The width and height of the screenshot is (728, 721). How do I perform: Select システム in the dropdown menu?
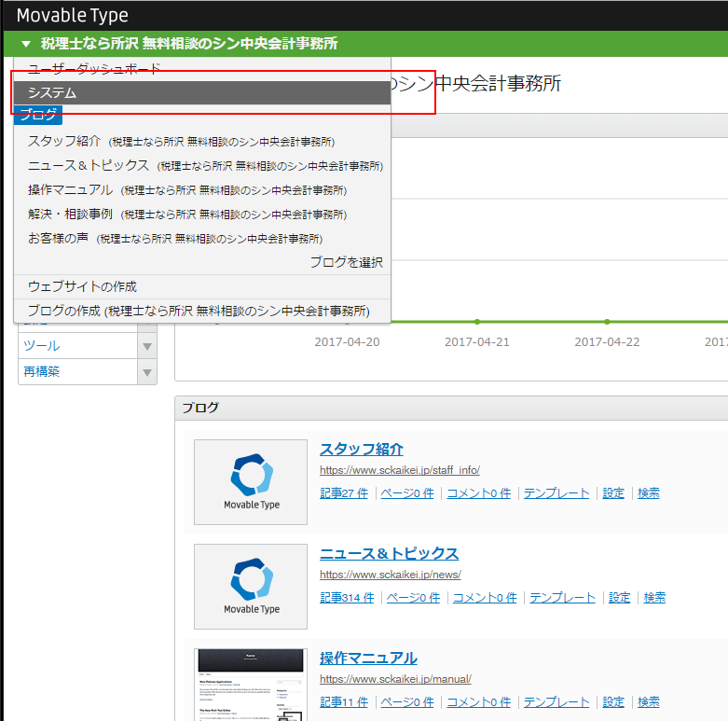tap(202, 93)
